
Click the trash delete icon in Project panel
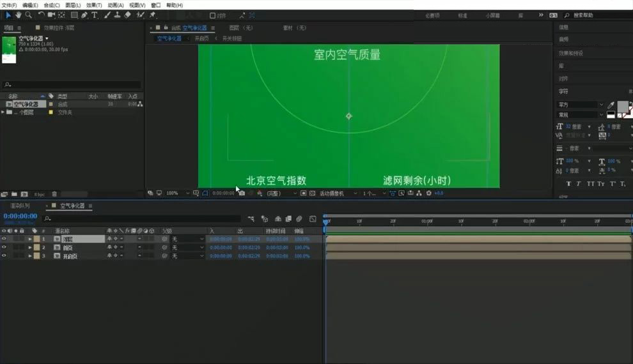[54, 194]
